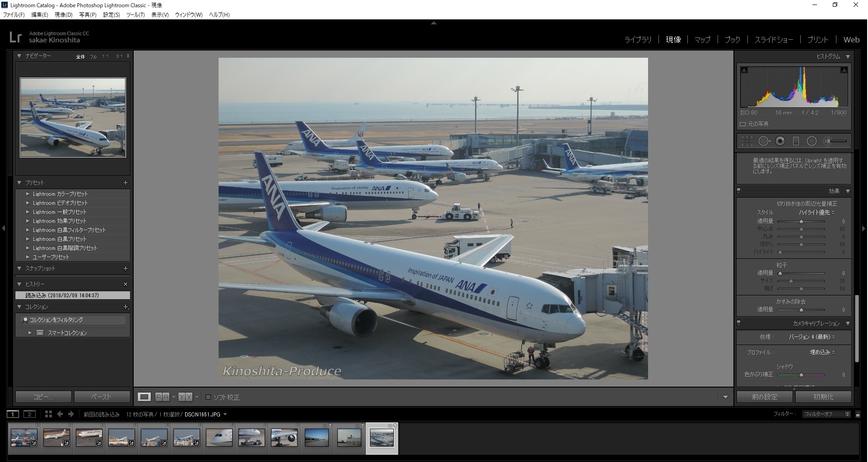Switch to the ライブラリ module
Viewport: 868px width, 462px height.
coord(638,40)
